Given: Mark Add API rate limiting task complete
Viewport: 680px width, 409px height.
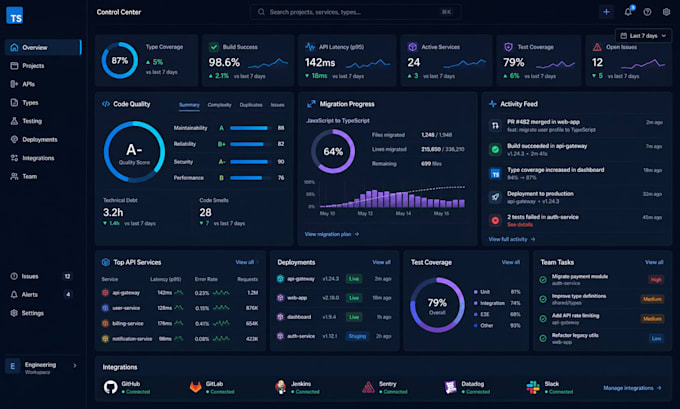Looking at the screenshot, I should point(543,318).
